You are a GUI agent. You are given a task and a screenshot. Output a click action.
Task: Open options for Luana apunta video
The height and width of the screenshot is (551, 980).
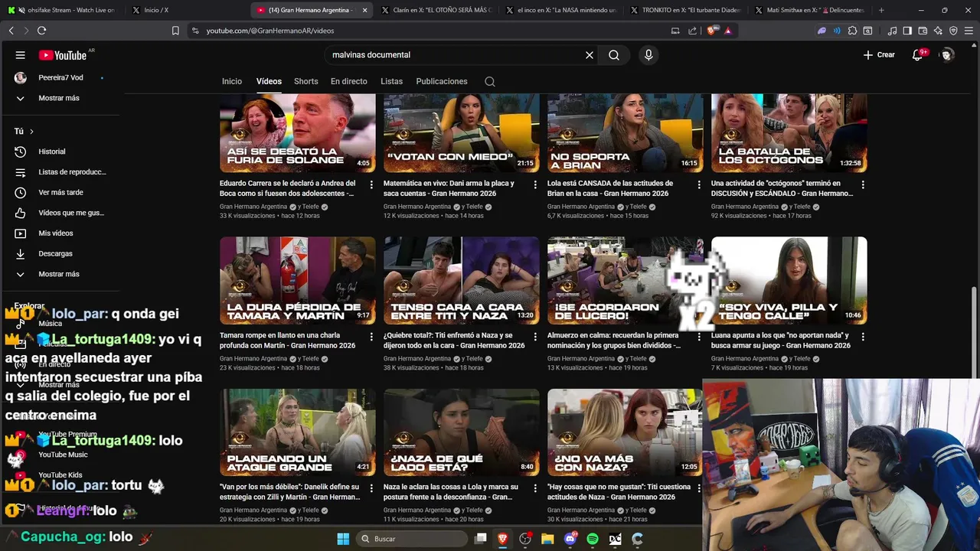point(863,336)
